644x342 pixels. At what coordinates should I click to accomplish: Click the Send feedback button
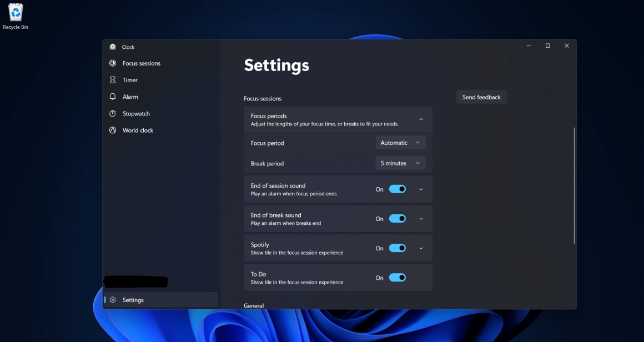[x=481, y=97]
